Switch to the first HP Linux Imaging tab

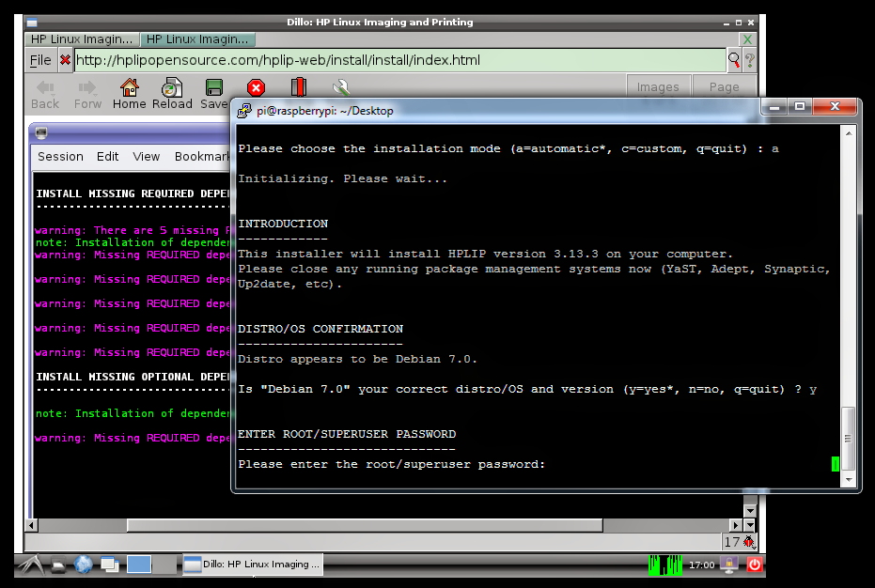(x=83, y=39)
